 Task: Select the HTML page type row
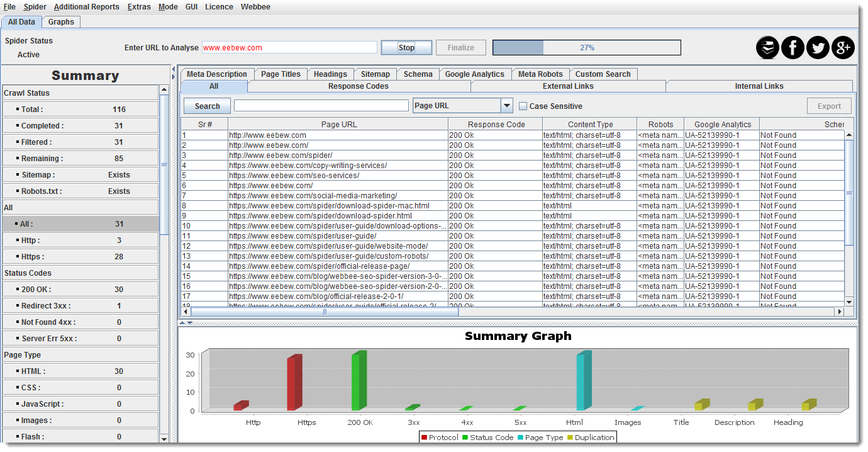tap(81, 371)
